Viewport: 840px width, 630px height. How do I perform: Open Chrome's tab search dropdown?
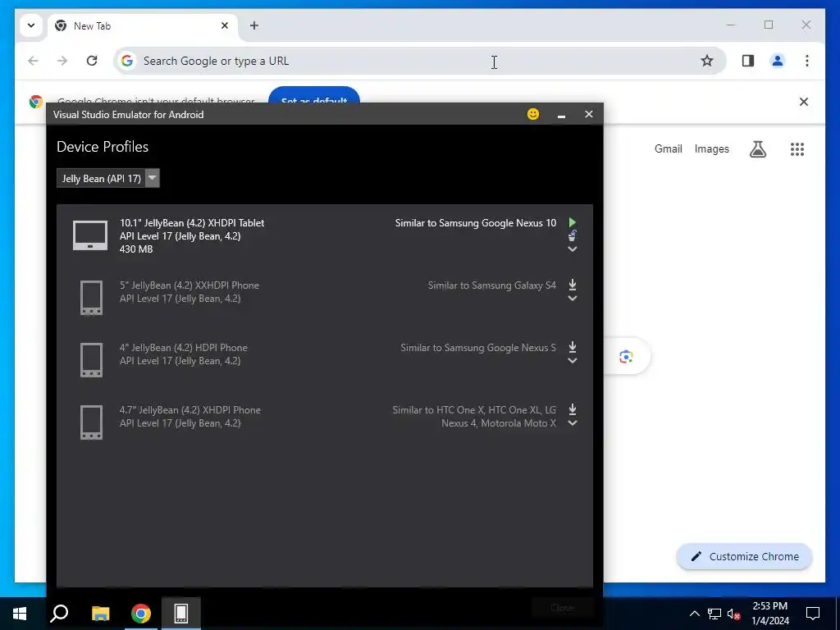tap(31, 25)
